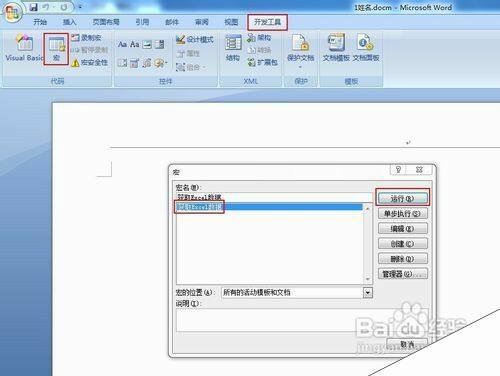The width and height of the screenshot is (500, 376).
Task: Click the XML Schema (架构) button
Action: [259, 38]
